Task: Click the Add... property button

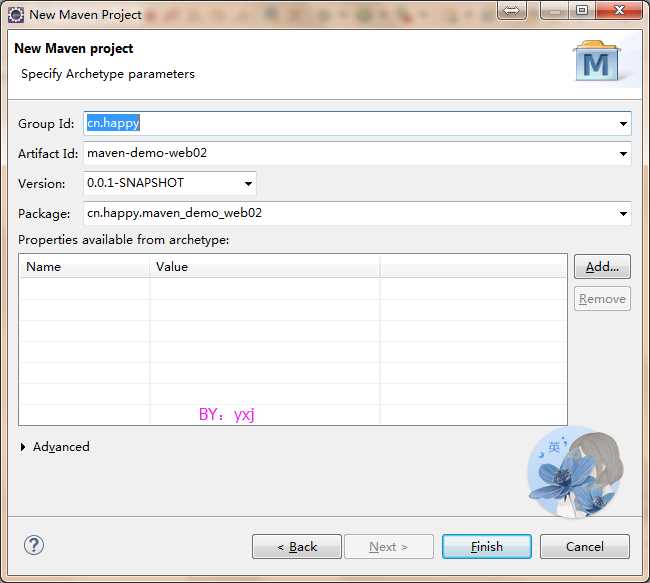Action: (602, 267)
